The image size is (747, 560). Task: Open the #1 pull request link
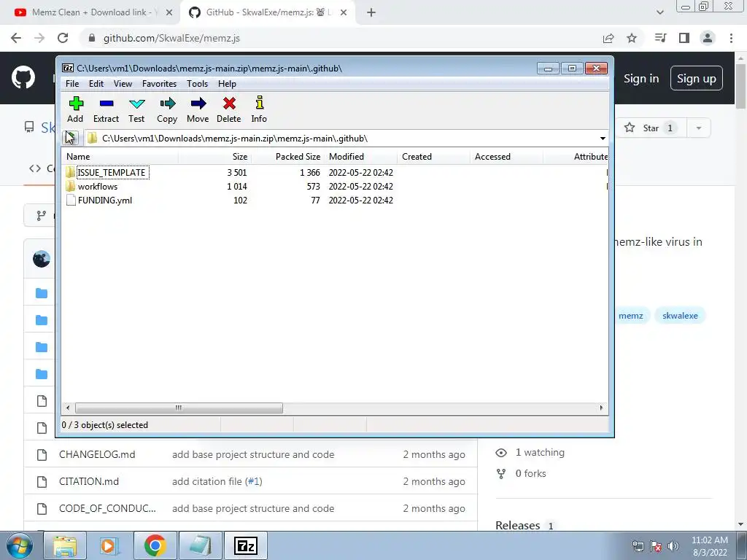(254, 481)
